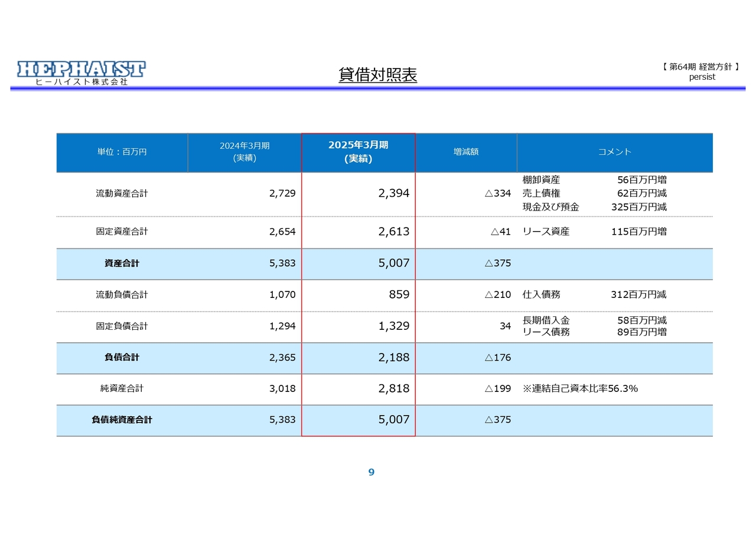Click the page number 9
Screen dimensions: 756x535
pyautogui.click(x=372, y=472)
